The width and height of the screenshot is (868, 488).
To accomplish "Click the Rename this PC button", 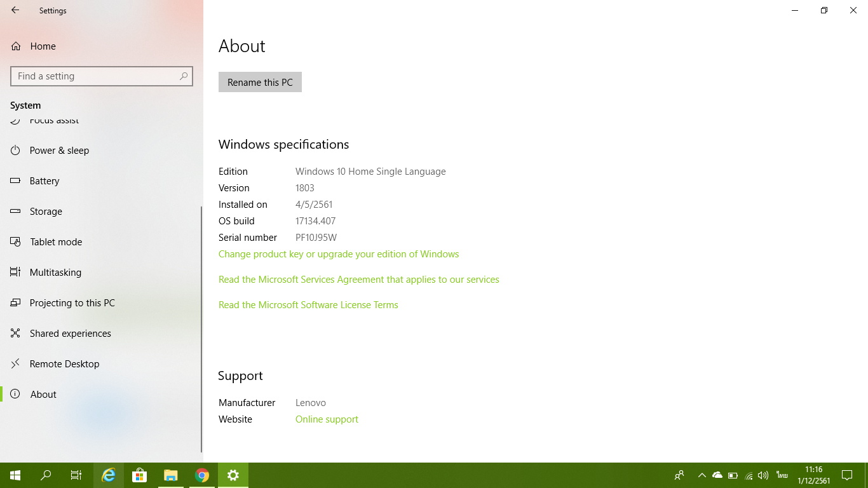I will click(x=260, y=82).
